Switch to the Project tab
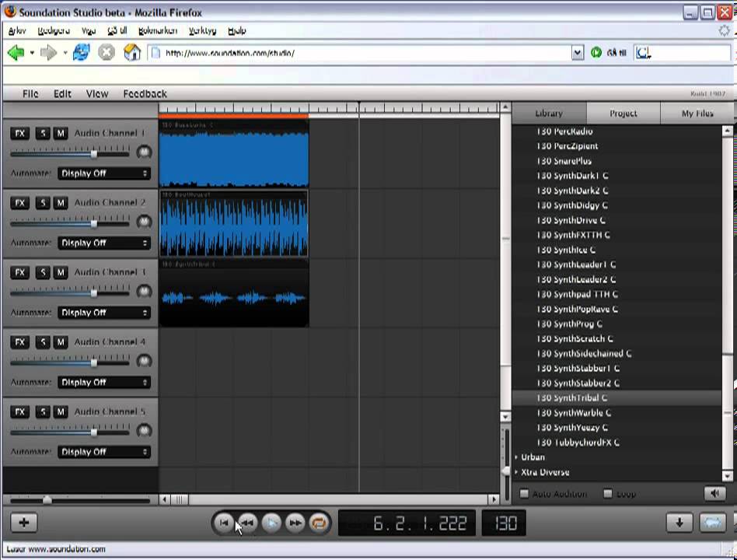This screenshot has width=737, height=560. point(623,114)
